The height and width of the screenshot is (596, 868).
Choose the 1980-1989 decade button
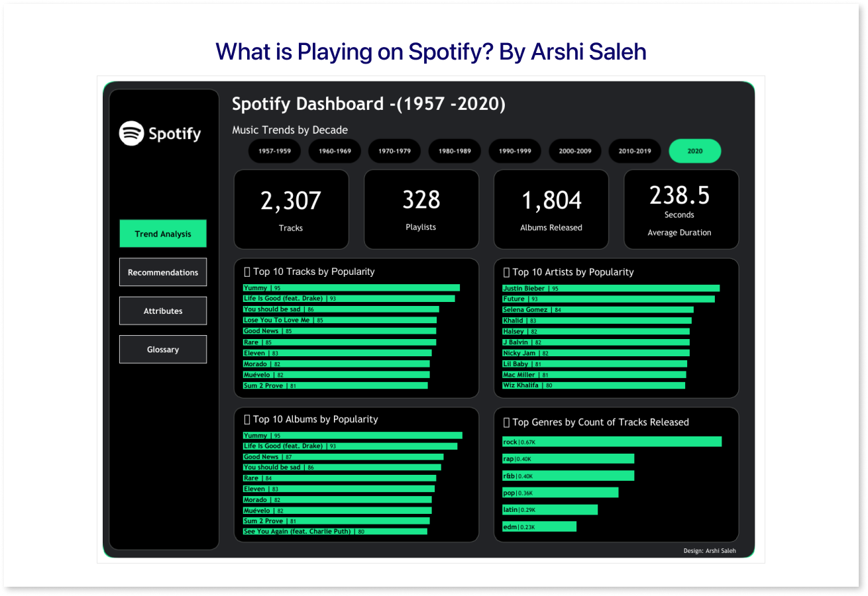[455, 151]
